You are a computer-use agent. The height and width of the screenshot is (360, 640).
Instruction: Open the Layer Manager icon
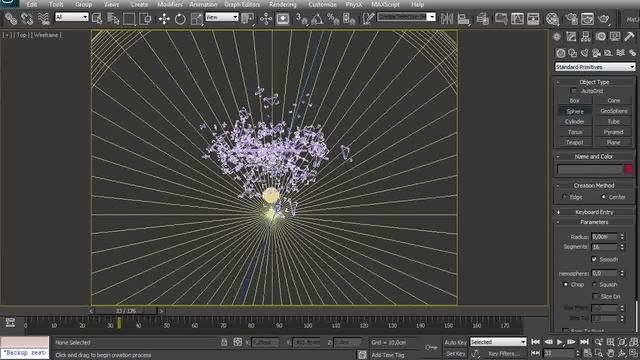pos(482,19)
